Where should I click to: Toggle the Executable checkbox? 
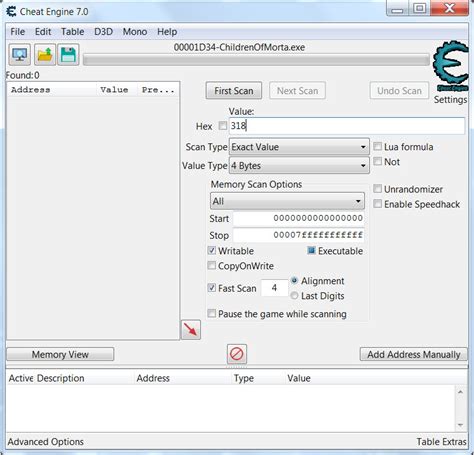click(x=311, y=251)
